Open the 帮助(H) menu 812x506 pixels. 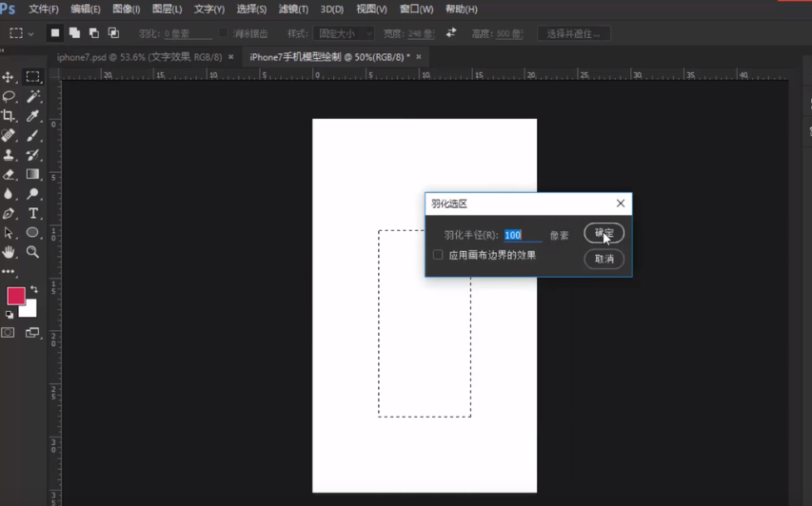[x=462, y=10]
